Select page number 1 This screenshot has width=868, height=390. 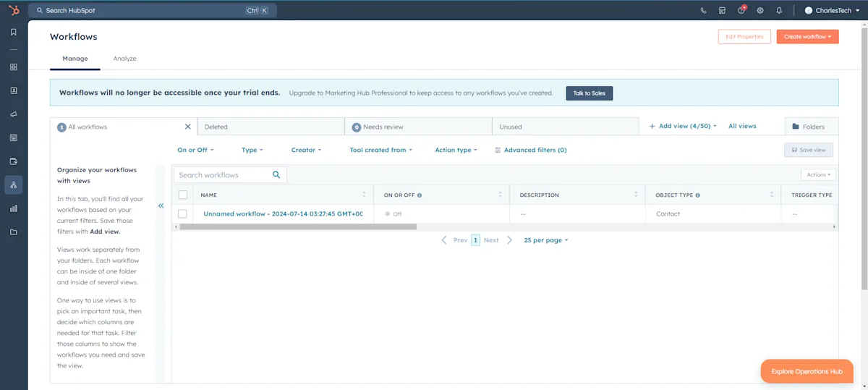(475, 240)
